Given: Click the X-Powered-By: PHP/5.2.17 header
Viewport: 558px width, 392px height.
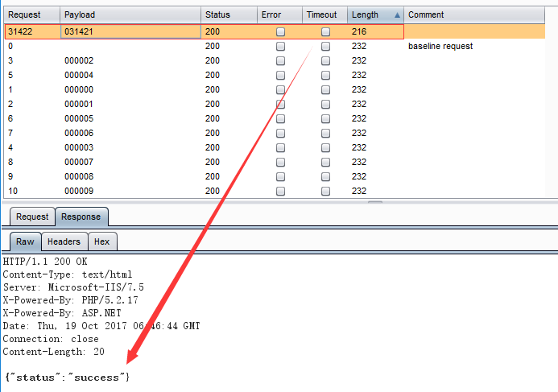Looking at the screenshot, I should pyautogui.click(x=71, y=300).
